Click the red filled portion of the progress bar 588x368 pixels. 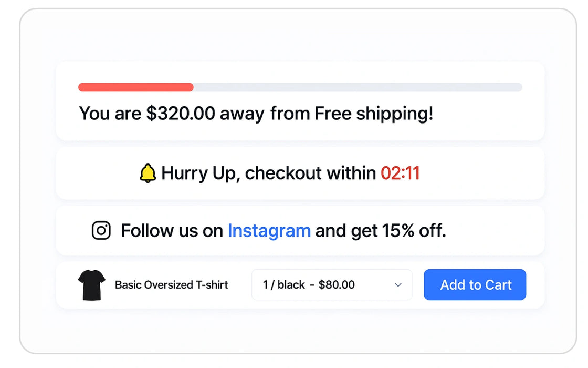click(135, 87)
